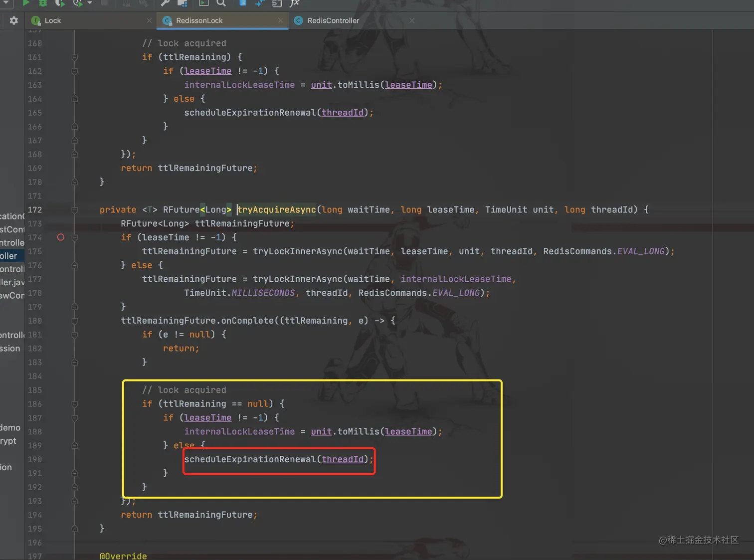This screenshot has width=754, height=560.
Task: Click the fold end marker at line 195
Action: [75, 529]
